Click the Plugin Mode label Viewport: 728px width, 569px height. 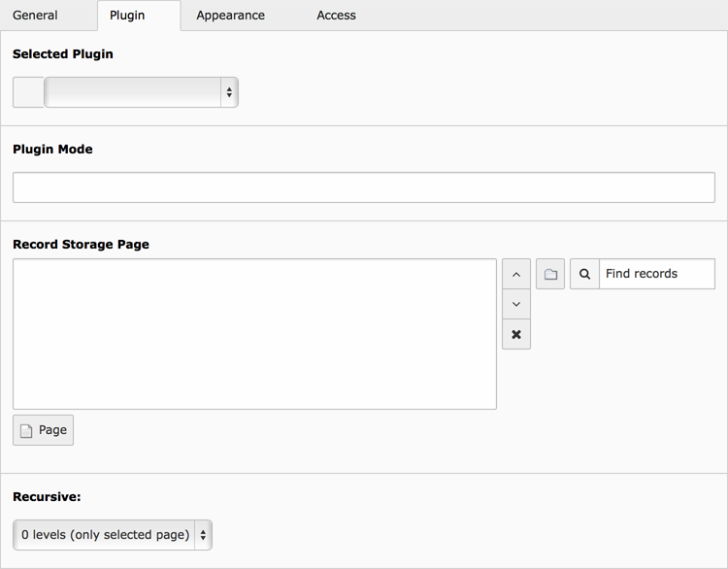pos(52,150)
